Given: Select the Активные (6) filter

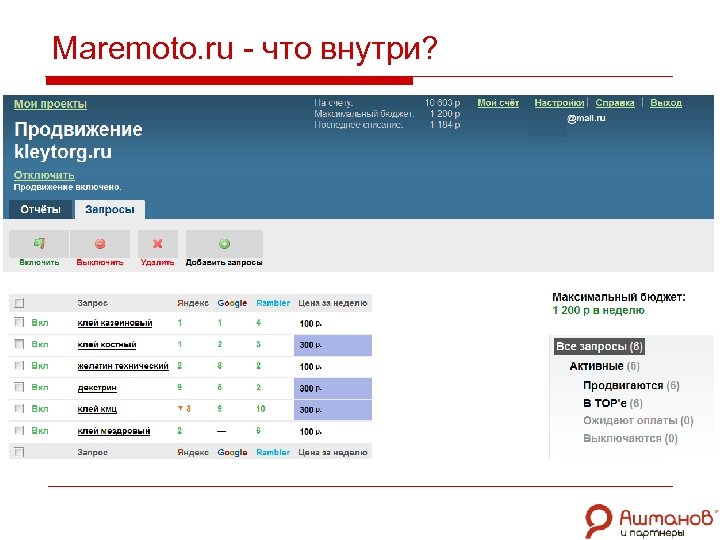Looking at the screenshot, I should click(604, 366).
